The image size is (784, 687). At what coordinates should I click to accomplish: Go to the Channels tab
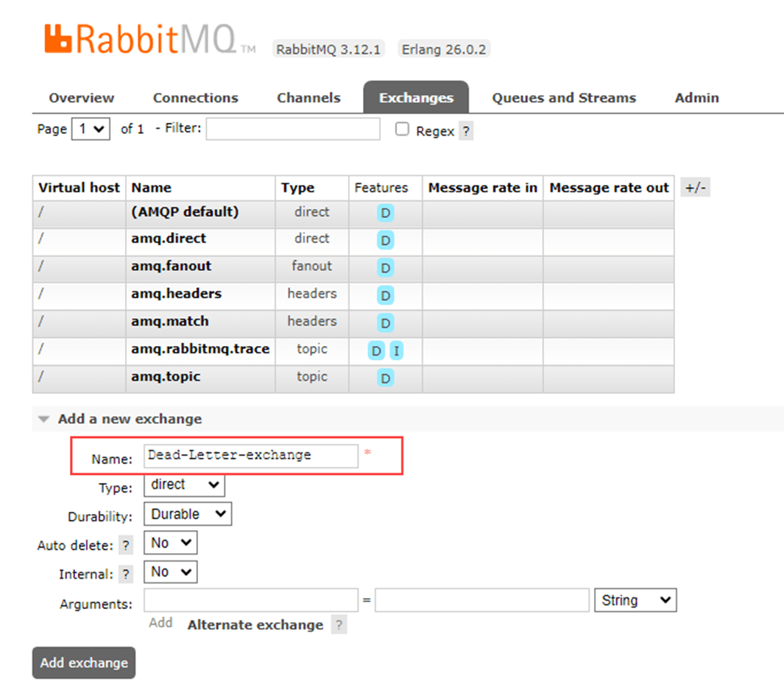tap(308, 98)
